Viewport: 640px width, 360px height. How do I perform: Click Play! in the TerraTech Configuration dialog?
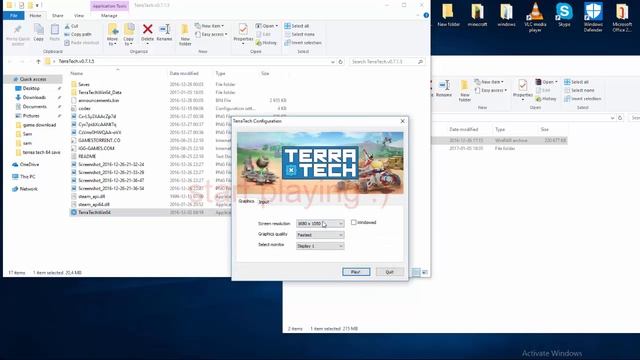(356, 272)
